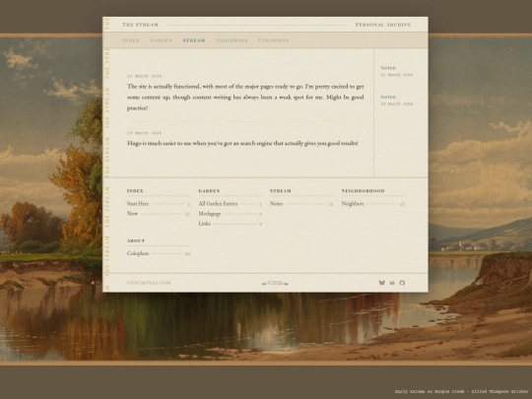532x399 pixels.
Task: Switch to the Garden nav tab
Action: tap(161, 40)
